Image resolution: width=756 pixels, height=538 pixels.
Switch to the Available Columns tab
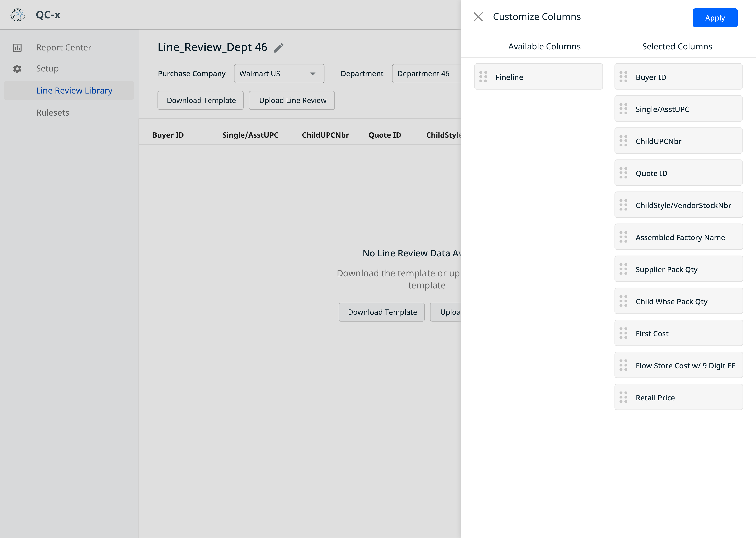pos(544,46)
